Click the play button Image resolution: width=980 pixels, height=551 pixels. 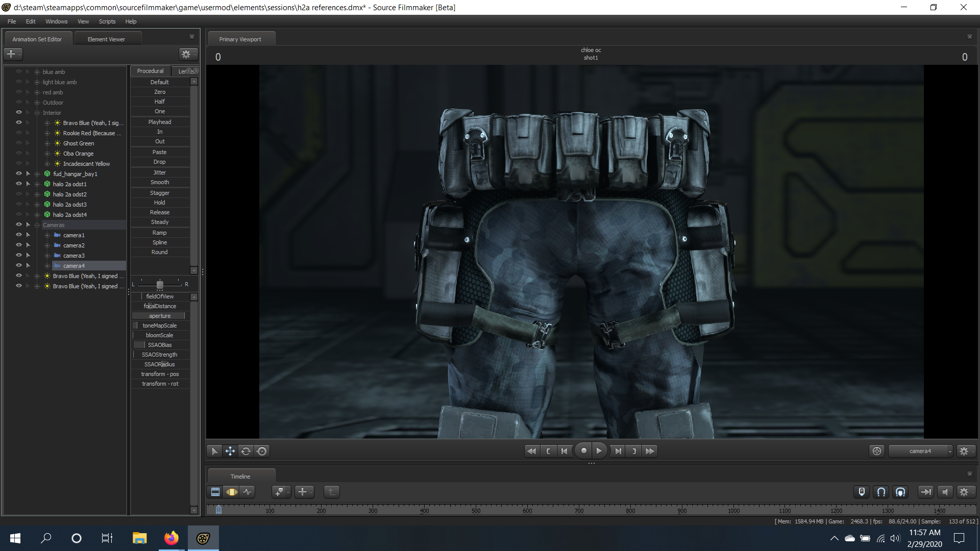pyautogui.click(x=600, y=450)
